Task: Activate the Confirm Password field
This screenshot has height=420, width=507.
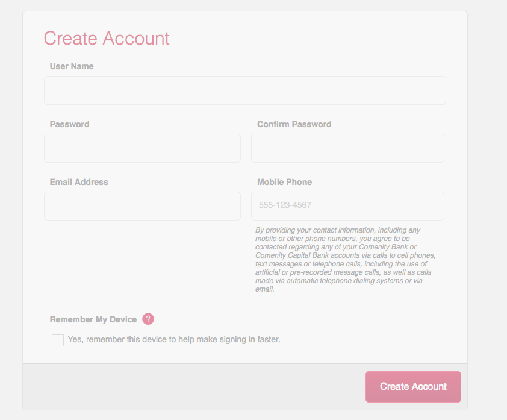Action: tap(347, 148)
